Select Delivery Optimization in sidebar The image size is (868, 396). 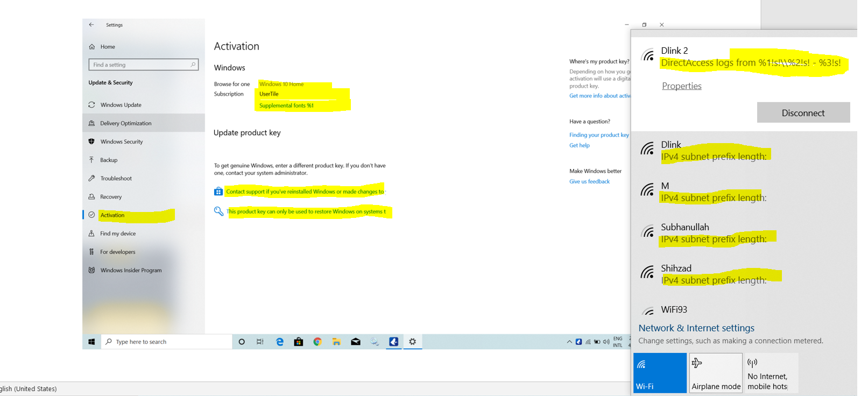click(x=144, y=123)
